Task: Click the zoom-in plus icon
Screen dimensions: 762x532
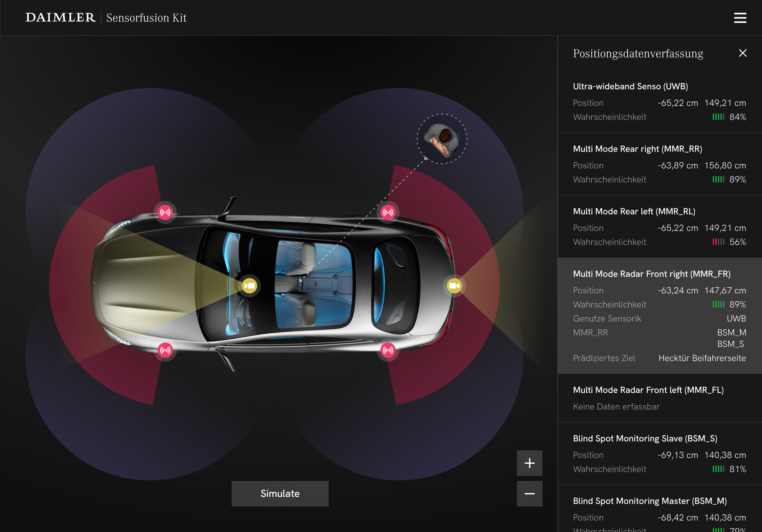Action: [529, 463]
